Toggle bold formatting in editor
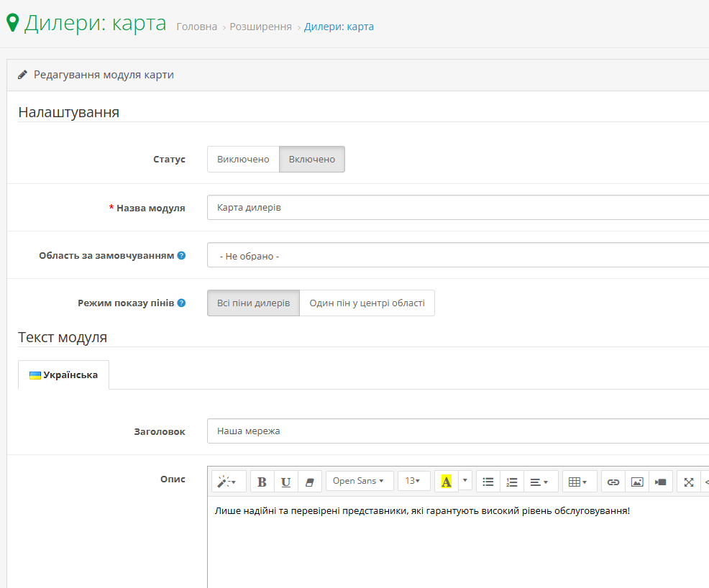The height and width of the screenshot is (588, 709). (262, 482)
